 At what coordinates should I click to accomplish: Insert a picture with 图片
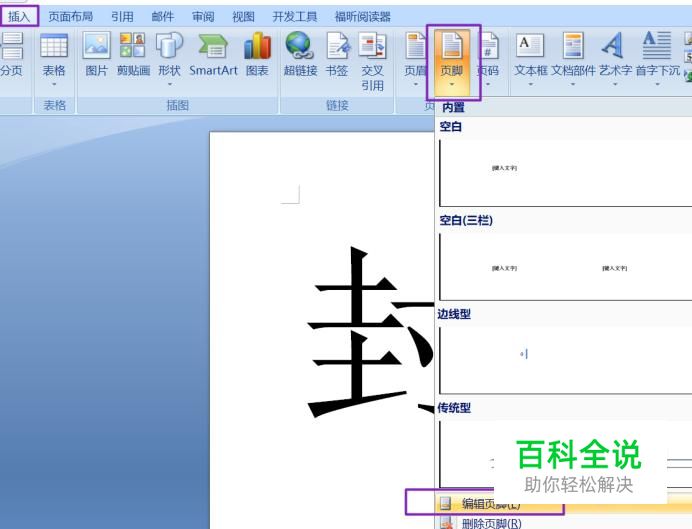(x=96, y=55)
